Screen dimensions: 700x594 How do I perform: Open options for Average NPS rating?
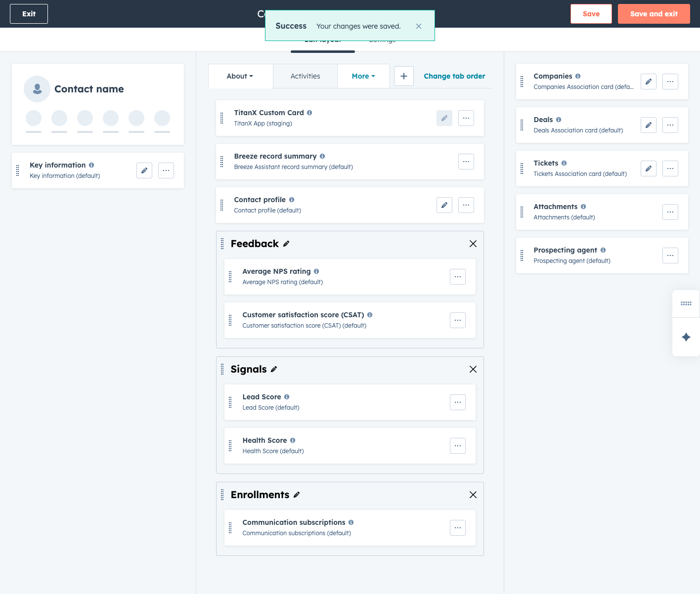pyautogui.click(x=458, y=277)
